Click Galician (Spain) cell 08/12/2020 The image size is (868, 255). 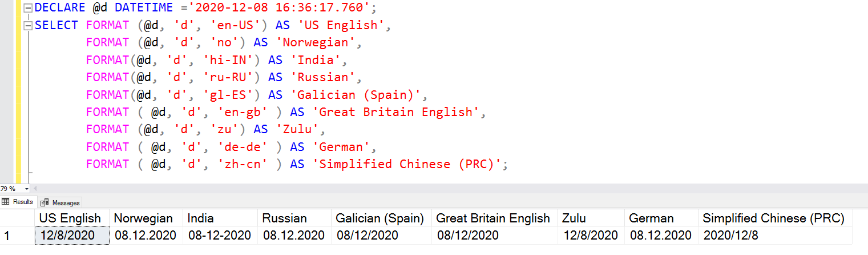(381, 235)
